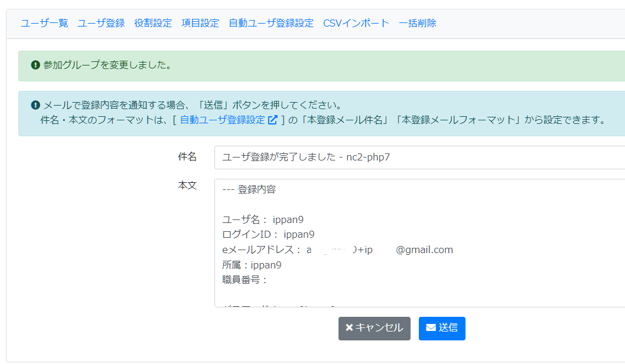Open the 一括削除 bulk delete page
The width and height of the screenshot is (625, 364).
coord(417,23)
